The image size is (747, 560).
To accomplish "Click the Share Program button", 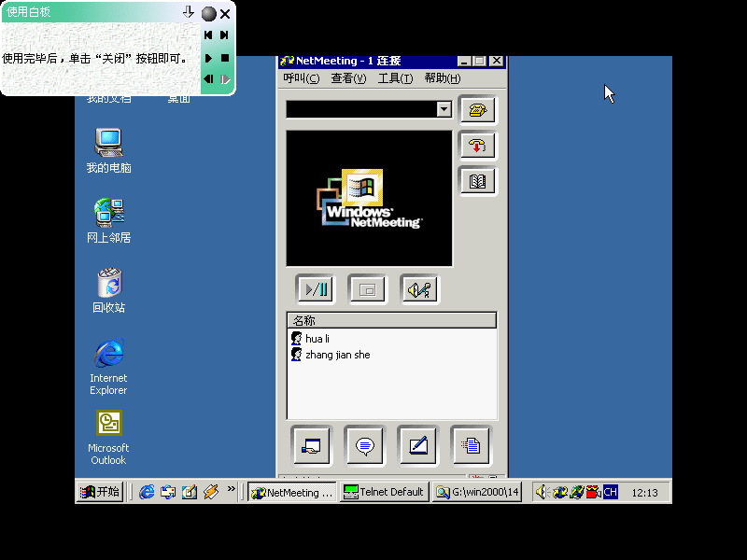I will [312, 446].
